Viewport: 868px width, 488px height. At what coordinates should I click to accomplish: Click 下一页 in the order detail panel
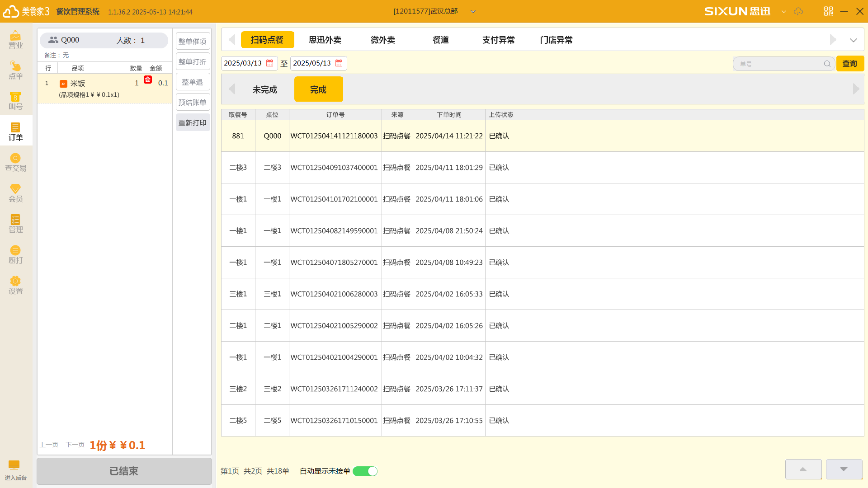(75, 445)
